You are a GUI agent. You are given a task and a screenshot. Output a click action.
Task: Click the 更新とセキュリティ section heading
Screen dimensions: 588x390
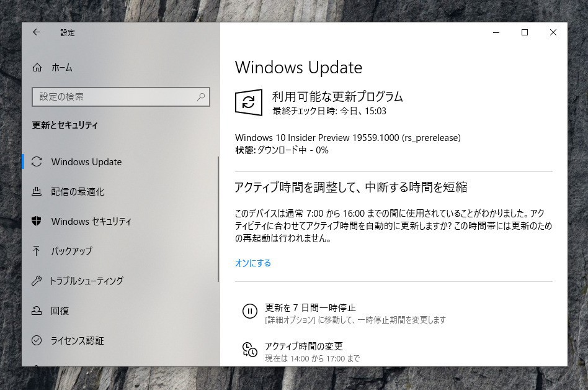[x=65, y=125]
